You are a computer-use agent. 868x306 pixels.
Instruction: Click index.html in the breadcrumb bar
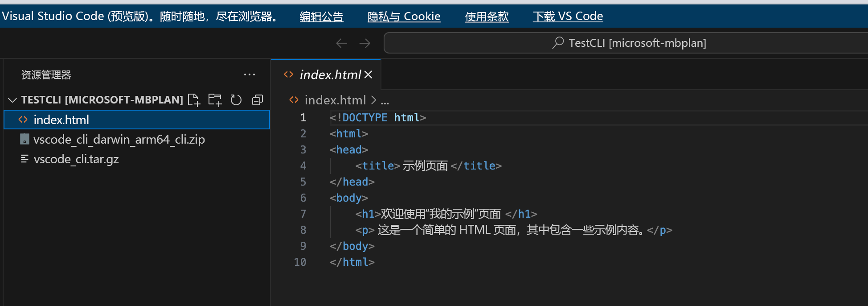pyautogui.click(x=335, y=100)
